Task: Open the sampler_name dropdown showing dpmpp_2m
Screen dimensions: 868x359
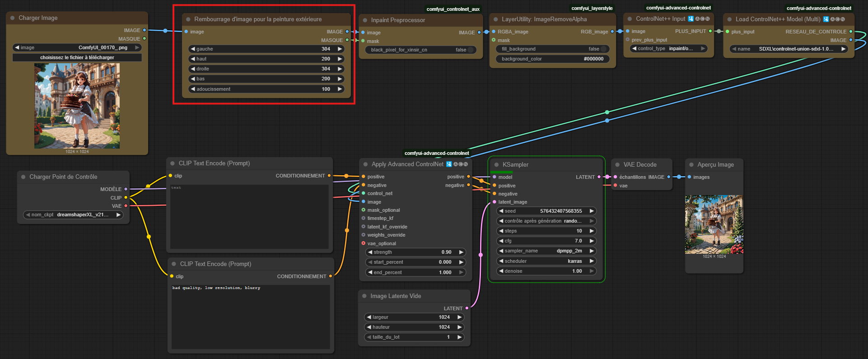Action: coord(546,251)
